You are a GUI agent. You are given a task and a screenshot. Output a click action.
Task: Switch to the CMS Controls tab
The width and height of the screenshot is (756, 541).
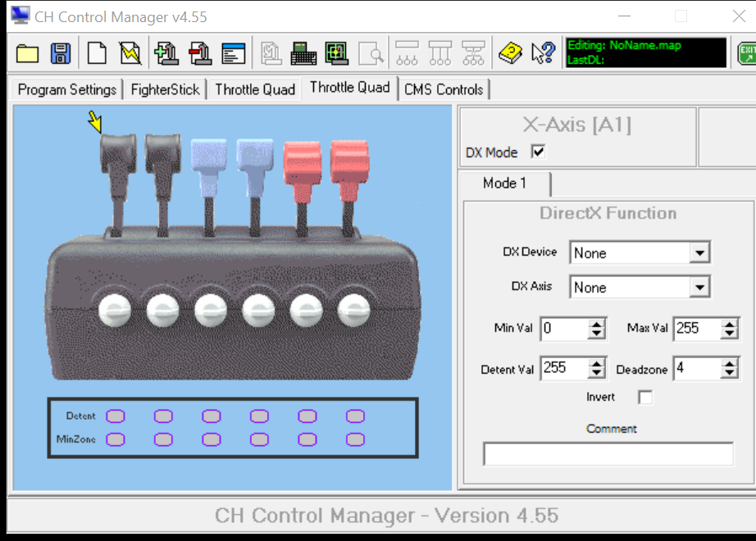point(444,89)
